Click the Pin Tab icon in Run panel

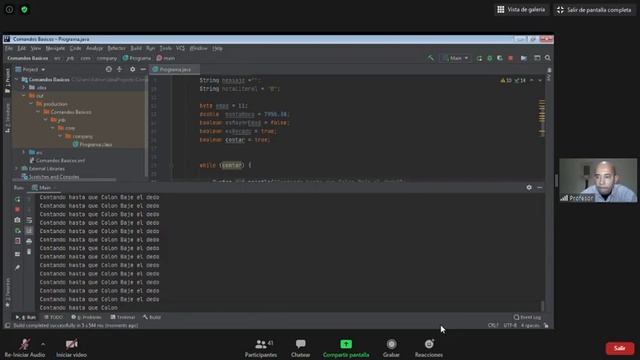17,268
